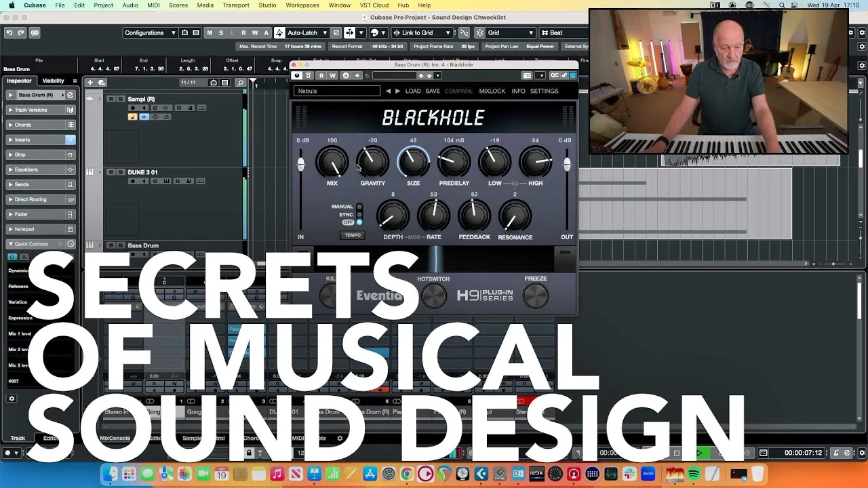868x488 pixels.
Task: Switch to the Visibility tab
Action: pos(54,81)
